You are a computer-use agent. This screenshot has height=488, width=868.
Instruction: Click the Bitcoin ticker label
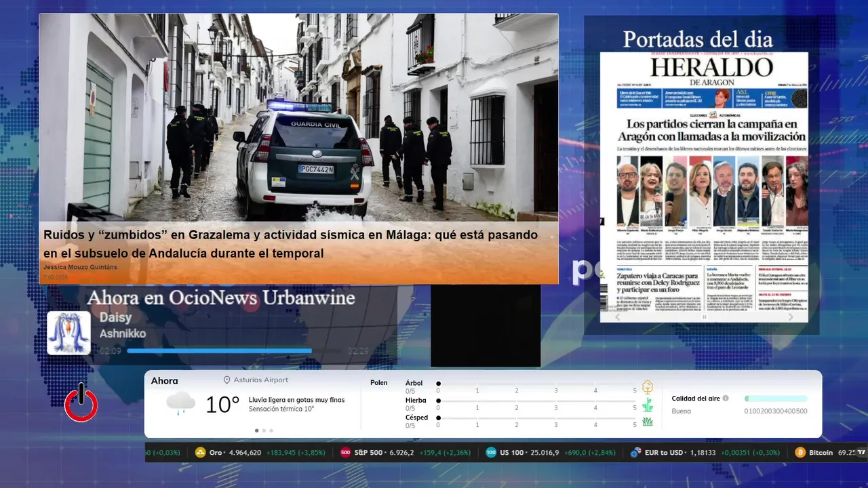click(821, 453)
